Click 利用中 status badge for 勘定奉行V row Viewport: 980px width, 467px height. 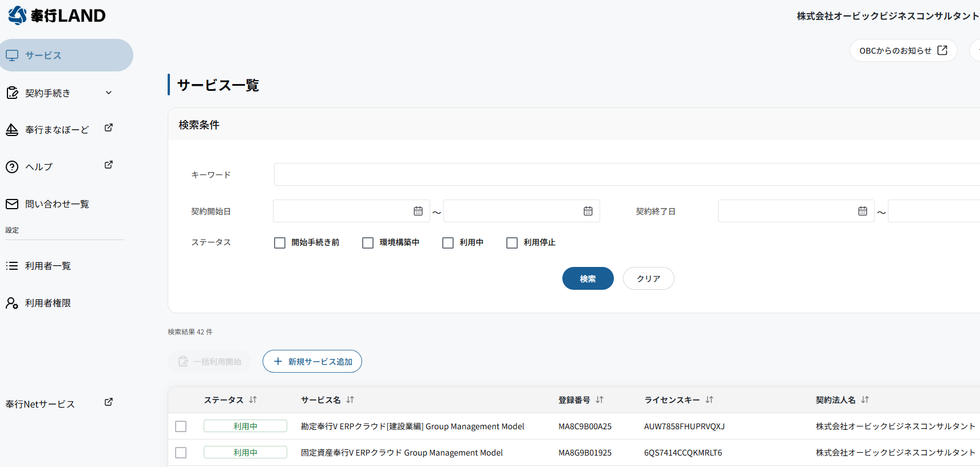(x=245, y=426)
